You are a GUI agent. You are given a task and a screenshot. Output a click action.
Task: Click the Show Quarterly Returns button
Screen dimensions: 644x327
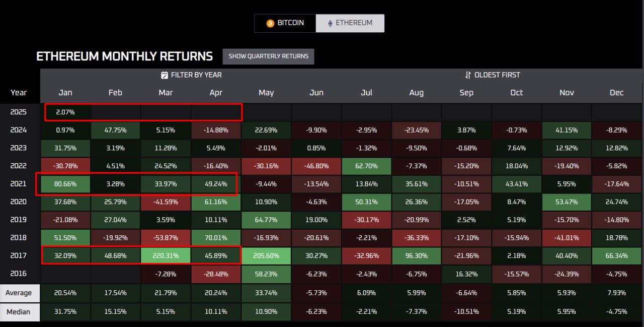coord(269,56)
